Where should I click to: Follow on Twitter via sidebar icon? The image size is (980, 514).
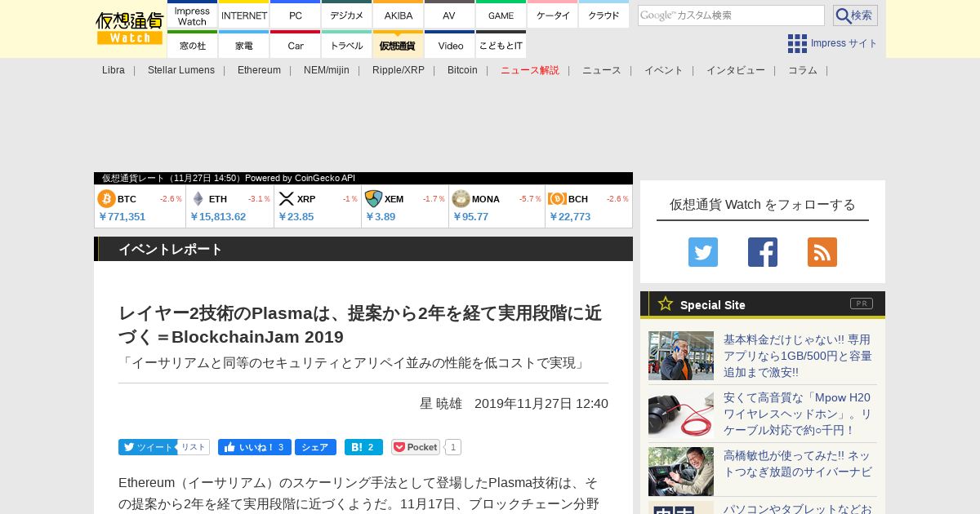703,252
